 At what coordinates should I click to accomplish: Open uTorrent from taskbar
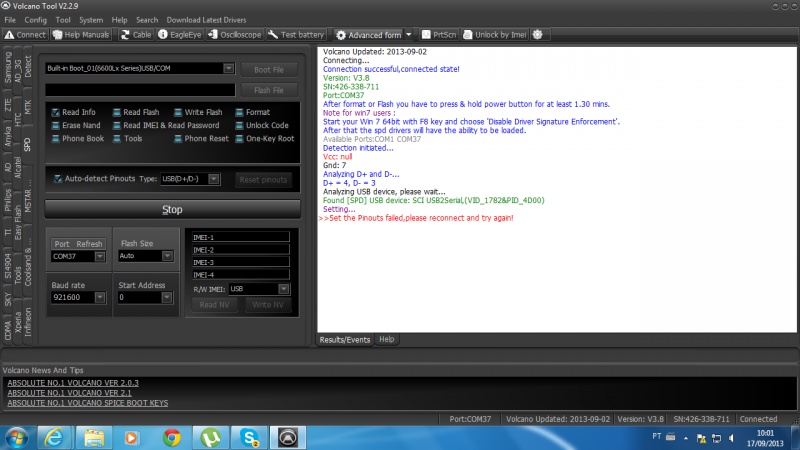[211, 438]
